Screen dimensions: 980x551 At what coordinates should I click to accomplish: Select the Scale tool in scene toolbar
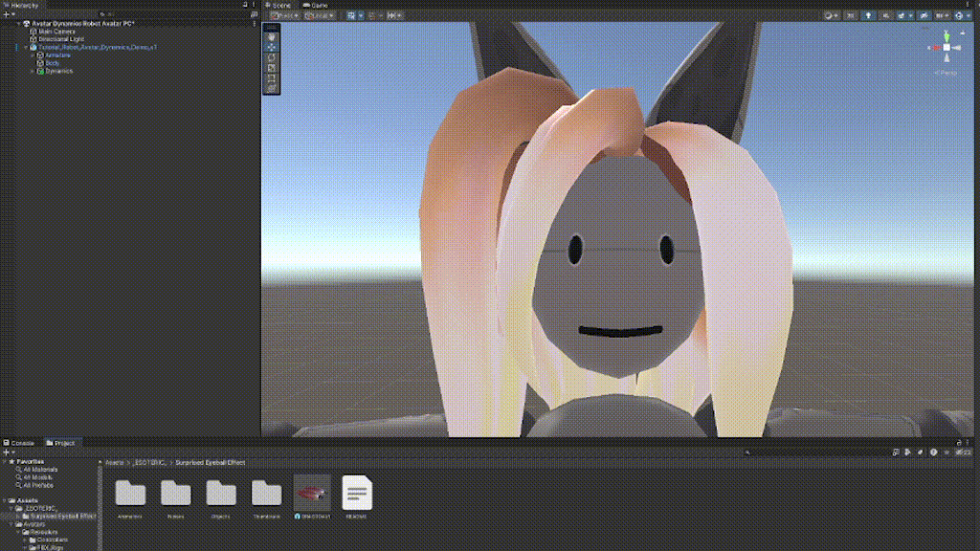tap(272, 67)
